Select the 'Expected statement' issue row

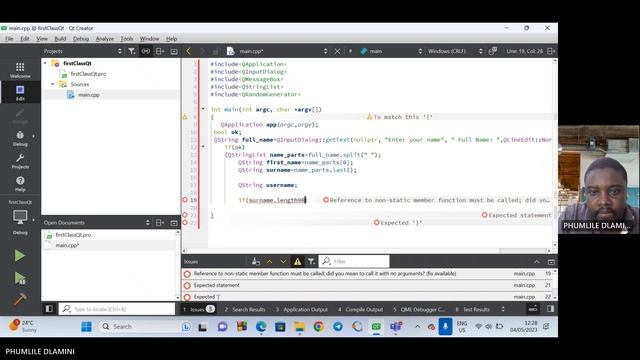point(367,285)
